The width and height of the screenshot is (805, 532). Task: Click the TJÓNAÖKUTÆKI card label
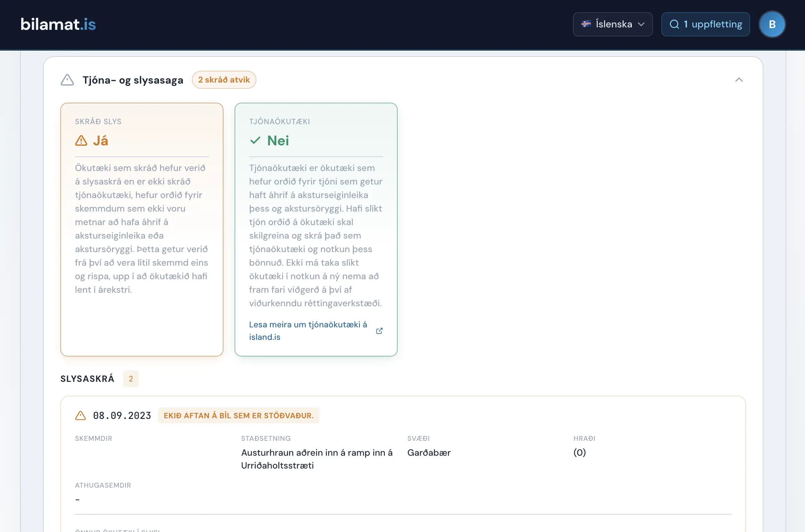tap(279, 122)
